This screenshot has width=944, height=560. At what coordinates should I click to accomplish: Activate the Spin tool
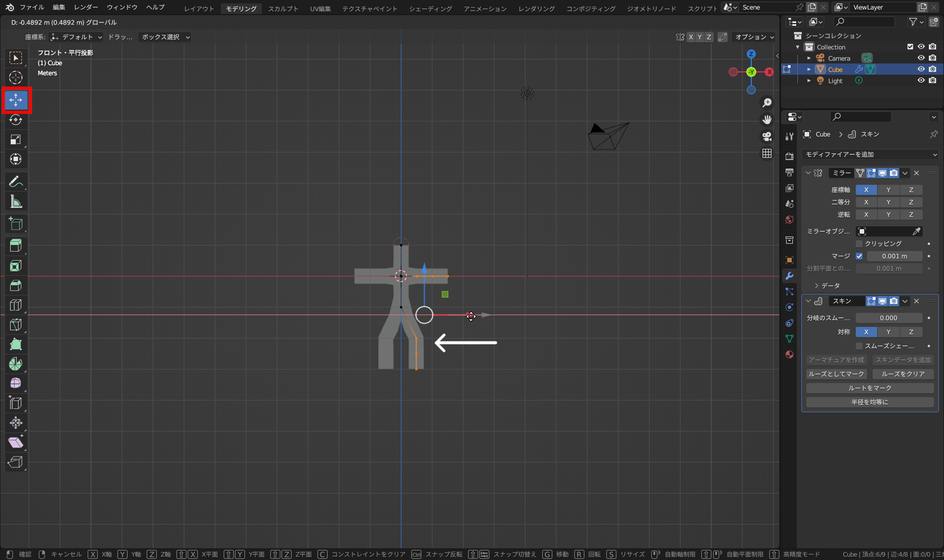tap(16, 364)
